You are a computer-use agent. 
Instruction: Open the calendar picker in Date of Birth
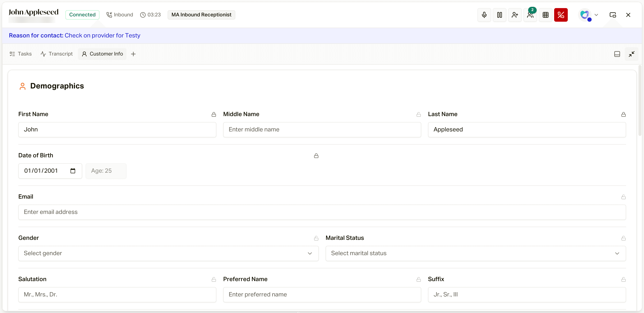pyautogui.click(x=73, y=171)
